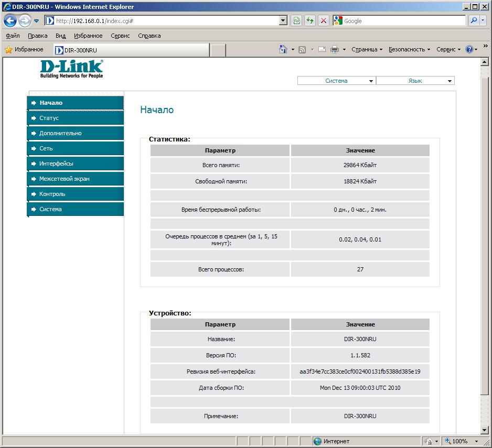Click the value 18824 Кбайт
492x448 pixels.
360,181
